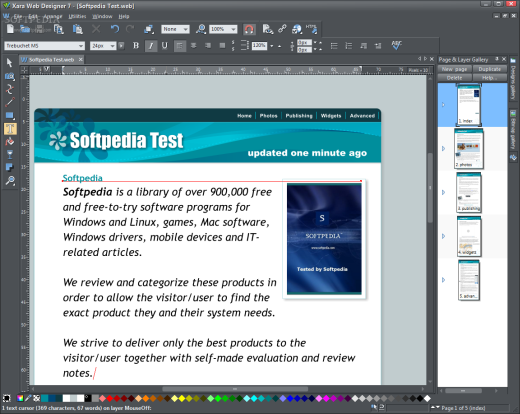Select the Photo tool
The image size is (520, 414).
(x=10, y=76)
